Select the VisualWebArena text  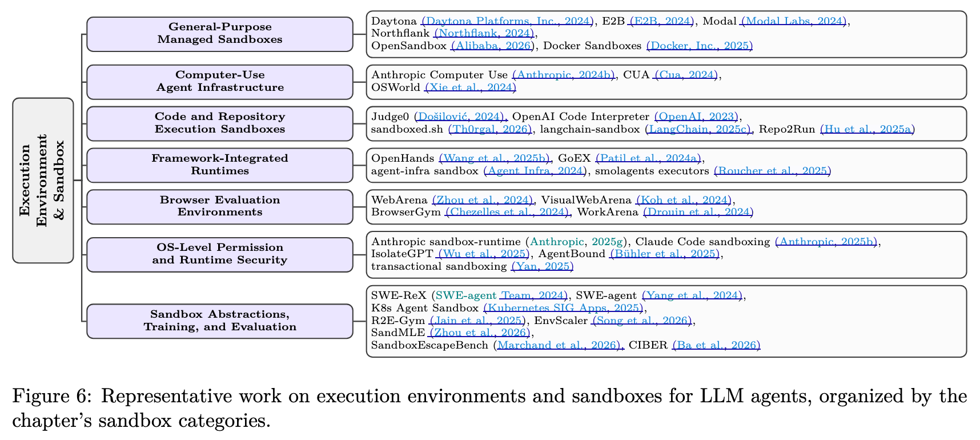(x=587, y=200)
